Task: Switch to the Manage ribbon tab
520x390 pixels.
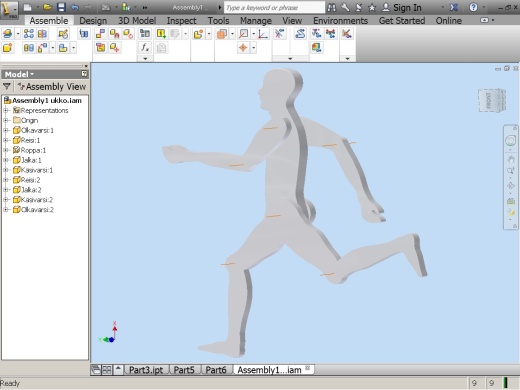Action: (x=256, y=21)
